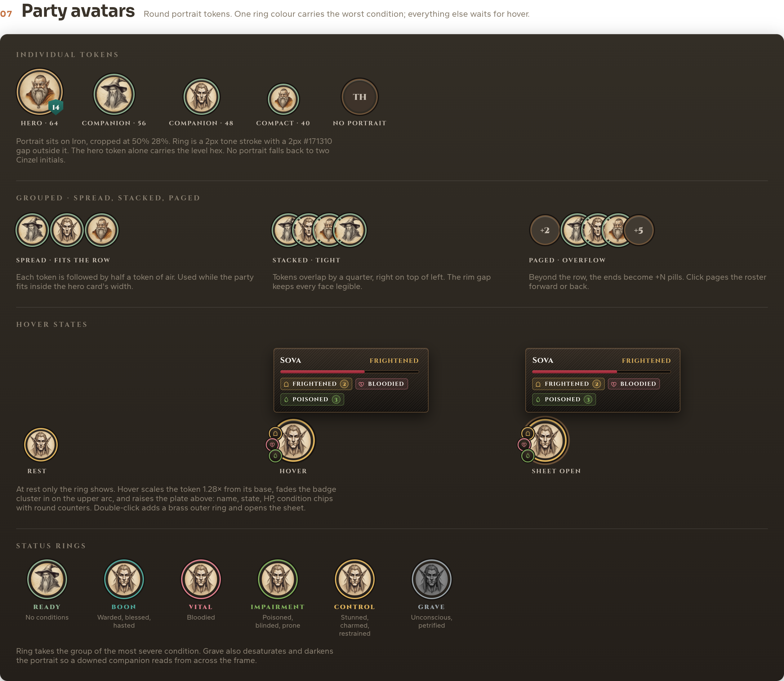The width and height of the screenshot is (784, 681).
Task: Click the Boon teal ring token
Action: coord(124,580)
